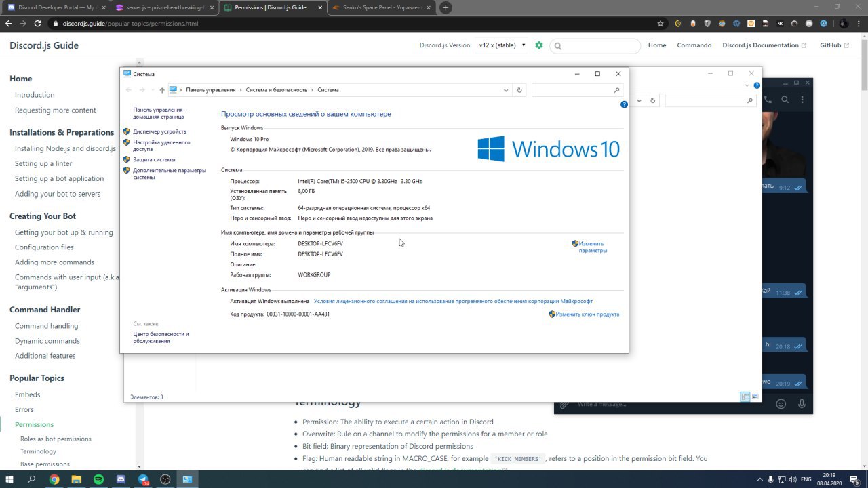The height and width of the screenshot is (488, 868).
Task: Click search field in System window
Action: (x=576, y=90)
